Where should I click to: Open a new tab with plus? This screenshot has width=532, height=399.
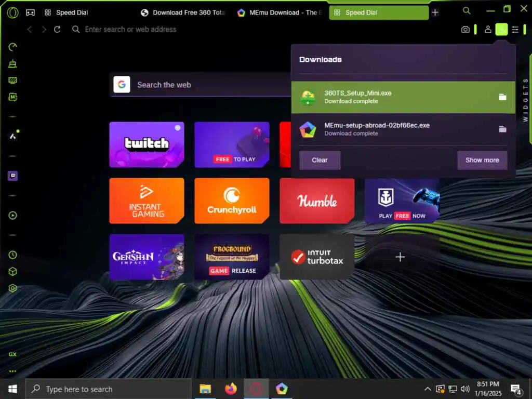click(x=435, y=12)
